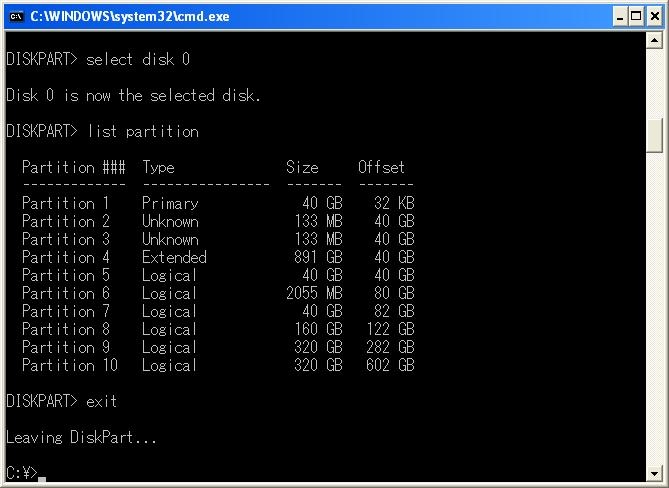Click the 'Partition 10' row label
Screen dimensions: 669x488
click(70, 366)
